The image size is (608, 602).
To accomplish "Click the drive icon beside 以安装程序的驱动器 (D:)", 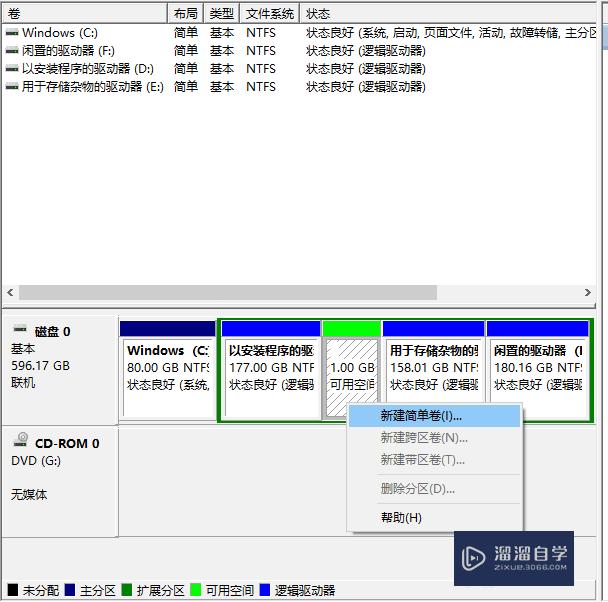I will 12,69.
